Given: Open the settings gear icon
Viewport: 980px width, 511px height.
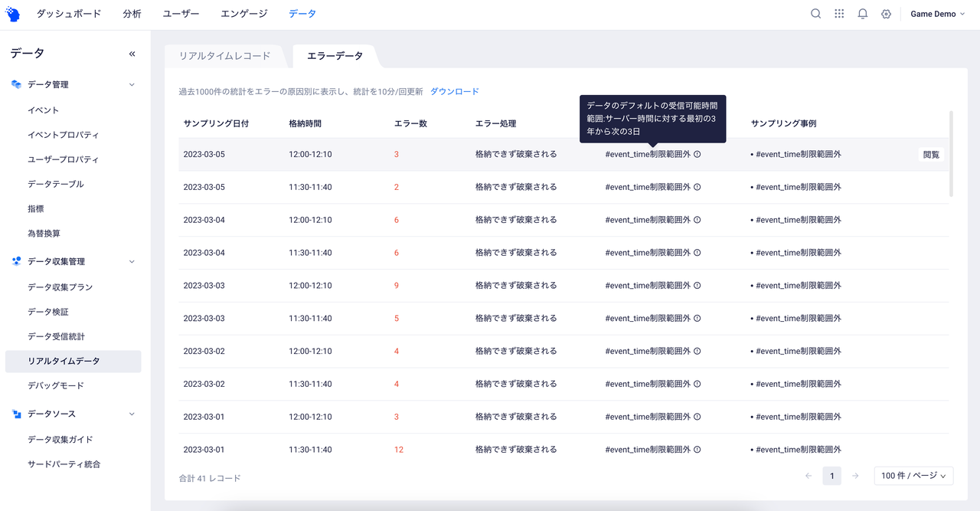Looking at the screenshot, I should pos(887,14).
